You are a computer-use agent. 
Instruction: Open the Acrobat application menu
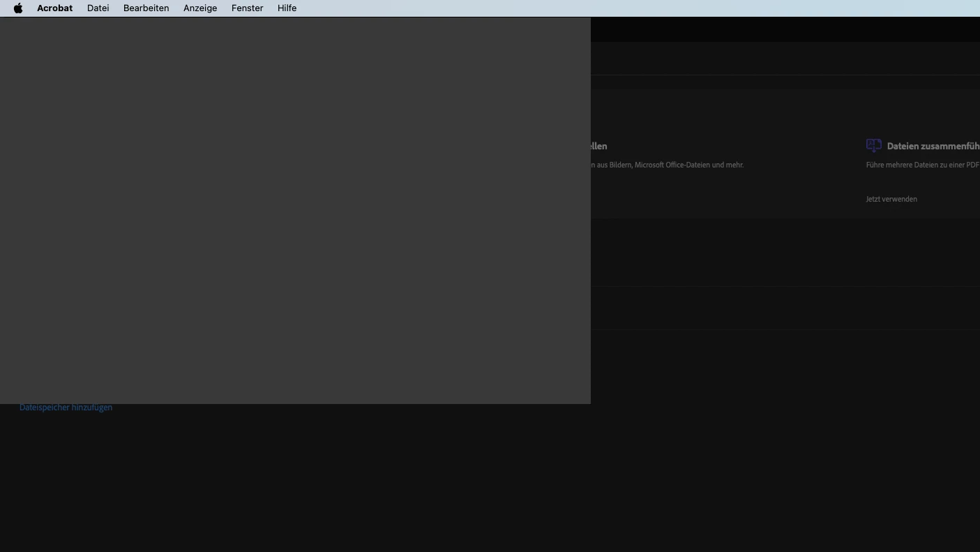click(x=54, y=8)
